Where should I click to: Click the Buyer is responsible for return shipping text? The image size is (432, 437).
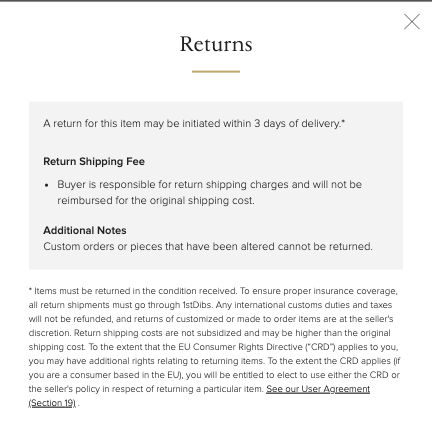209,184
